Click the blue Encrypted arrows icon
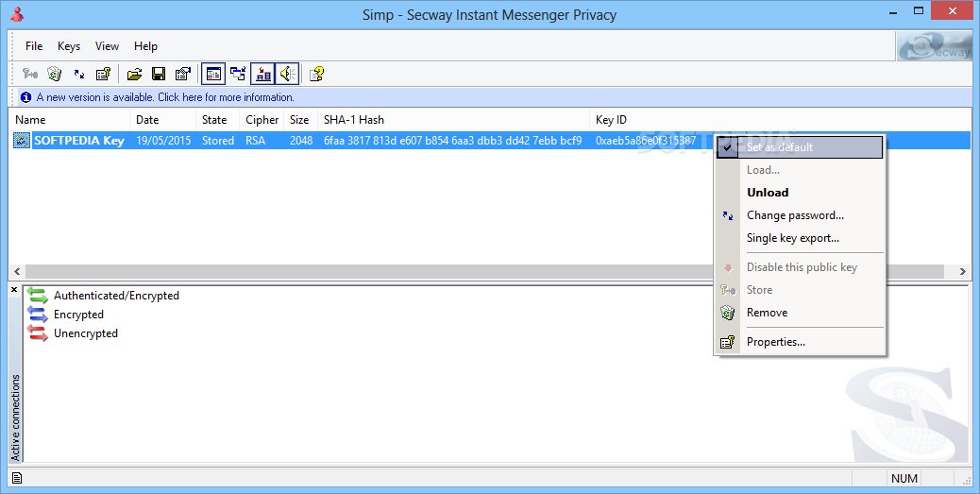Screen dimensions: 980x494 (x=38, y=315)
